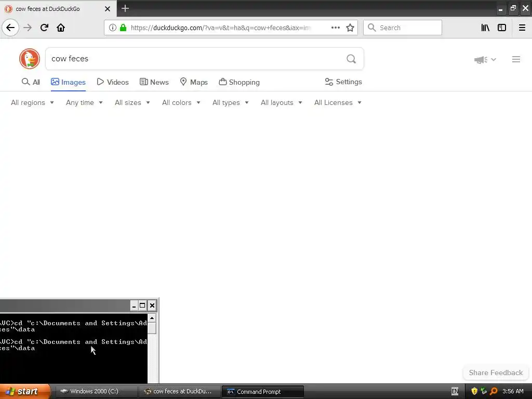Open search Settings
Screen dimensions: 532x399
(x=343, y=82)
